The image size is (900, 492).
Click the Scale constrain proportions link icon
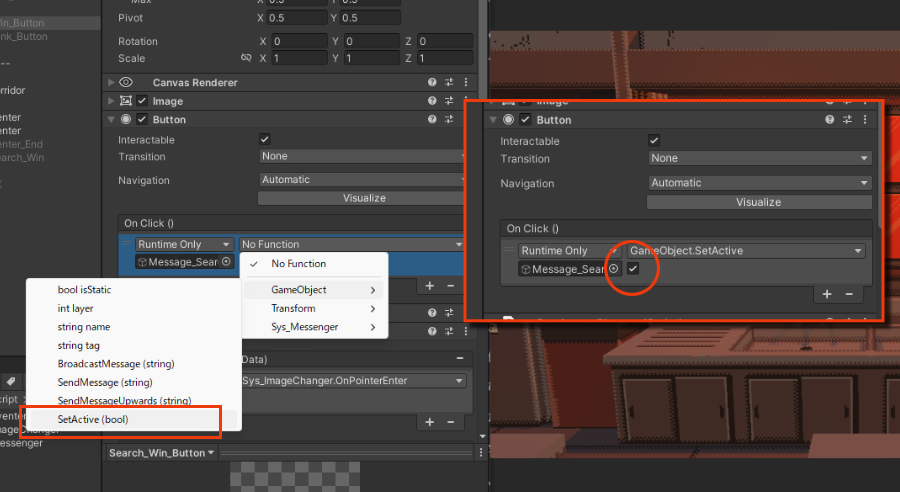[x=246, y=58]
